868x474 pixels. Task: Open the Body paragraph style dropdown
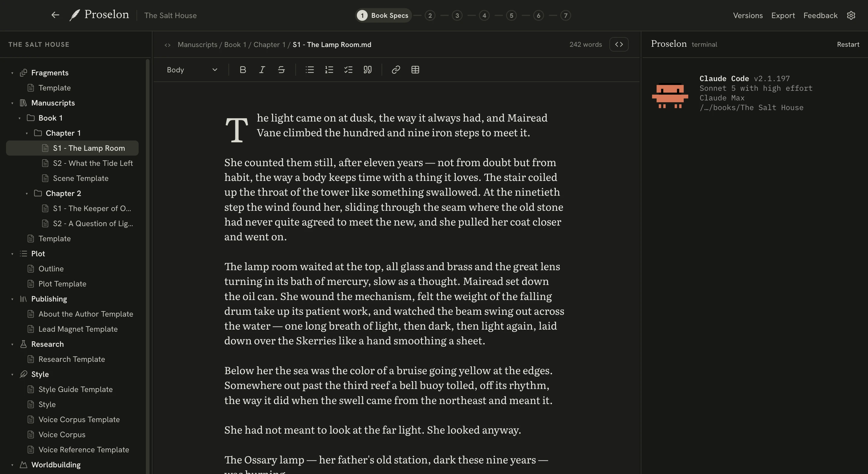point(192,70)
